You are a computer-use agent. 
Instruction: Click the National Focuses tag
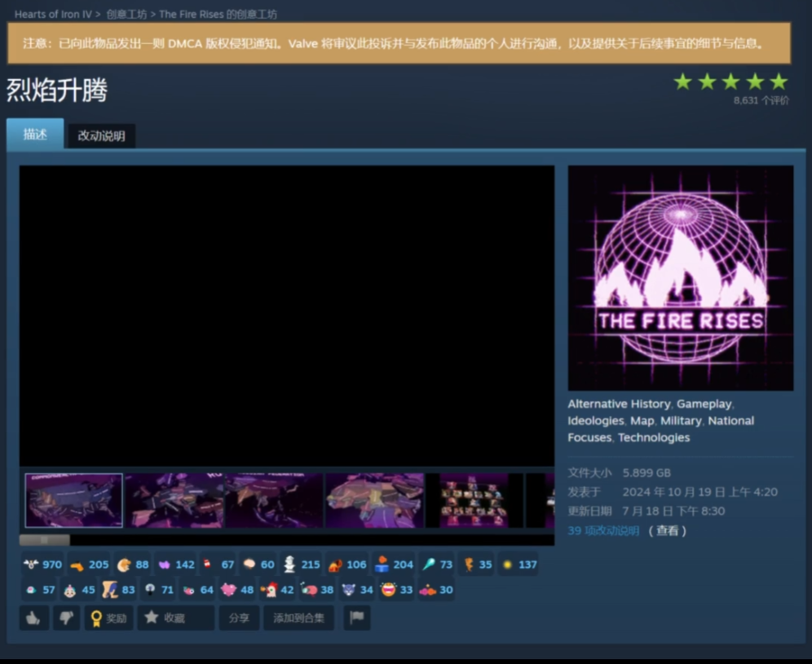click(x=661, y=429)
